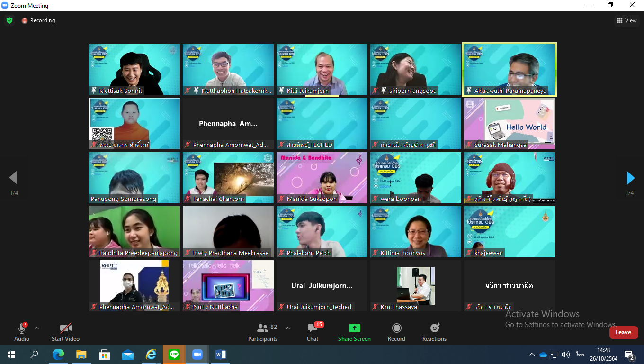Select wera boonpan video tile

pyautogui.click(x=416, y=178)
